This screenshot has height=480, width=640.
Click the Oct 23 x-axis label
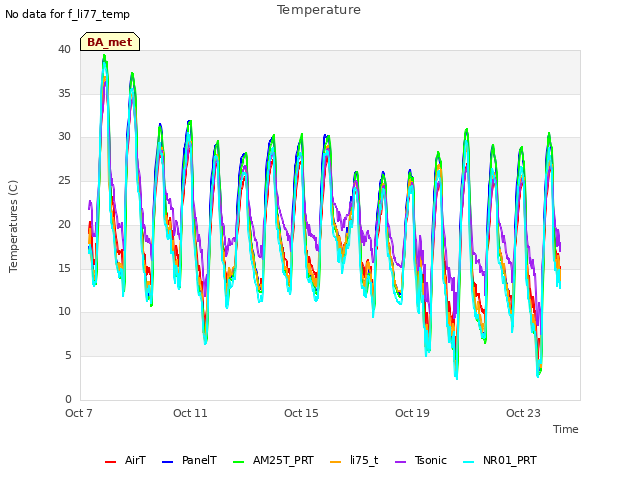pos(523,413)
